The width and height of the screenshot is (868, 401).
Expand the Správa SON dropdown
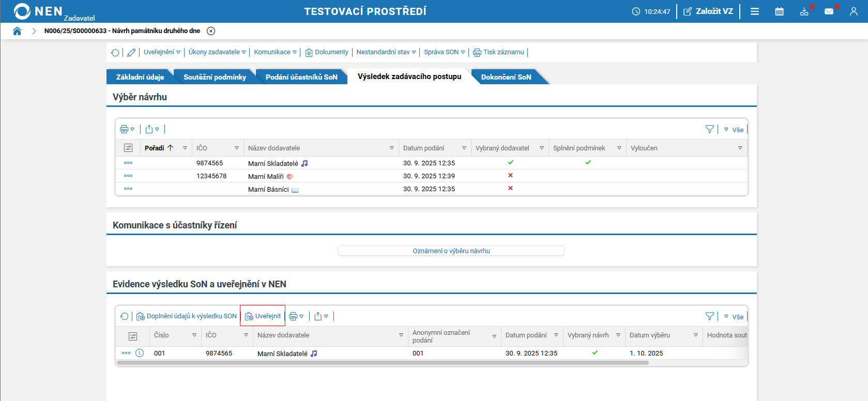click(444, 52)
